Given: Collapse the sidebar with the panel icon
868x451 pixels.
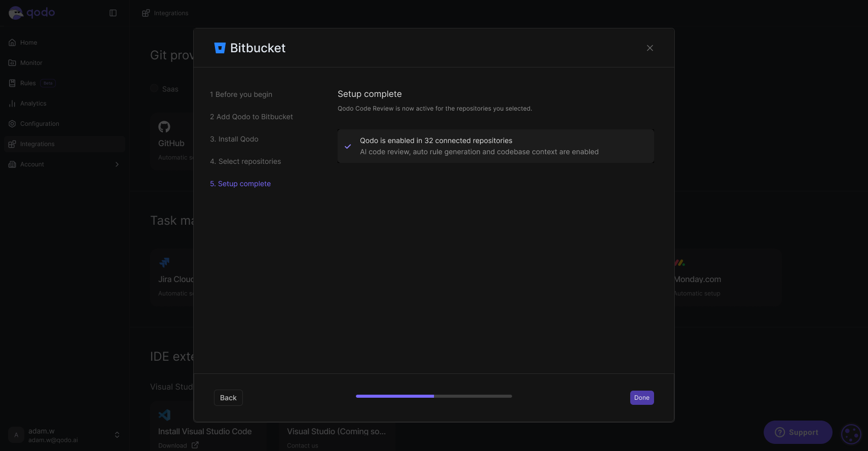Looking at the screenshot, I should coord(113,13).
